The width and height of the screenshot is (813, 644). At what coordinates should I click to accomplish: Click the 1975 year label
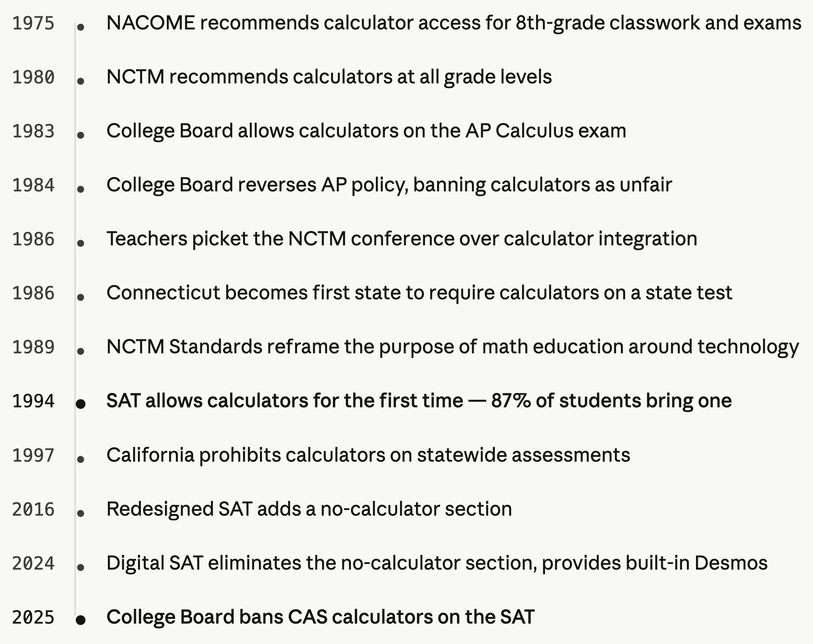(x=33, y=23)
